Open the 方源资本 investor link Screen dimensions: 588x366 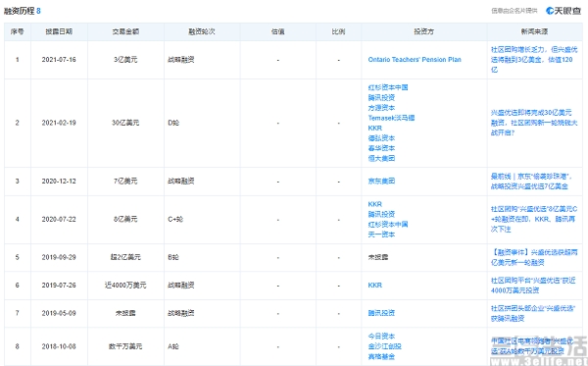381,107
